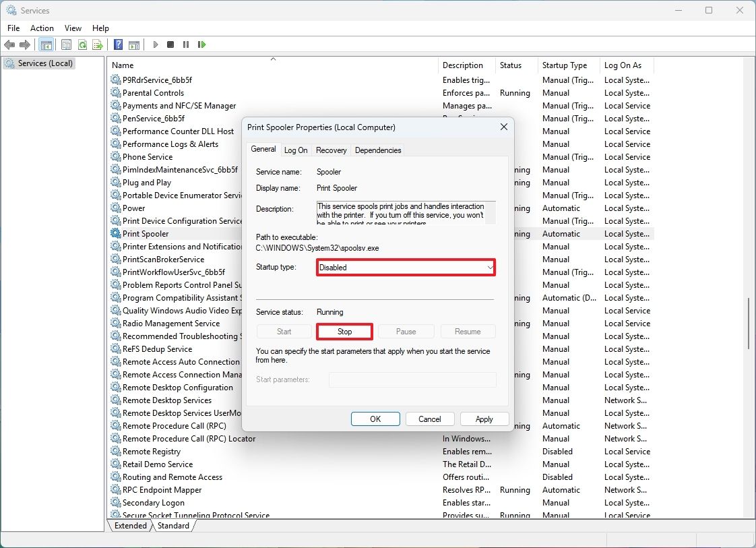The image size is (756, 548).
Task: Click the Start service toolbar icon
Action: click(155, 44)
